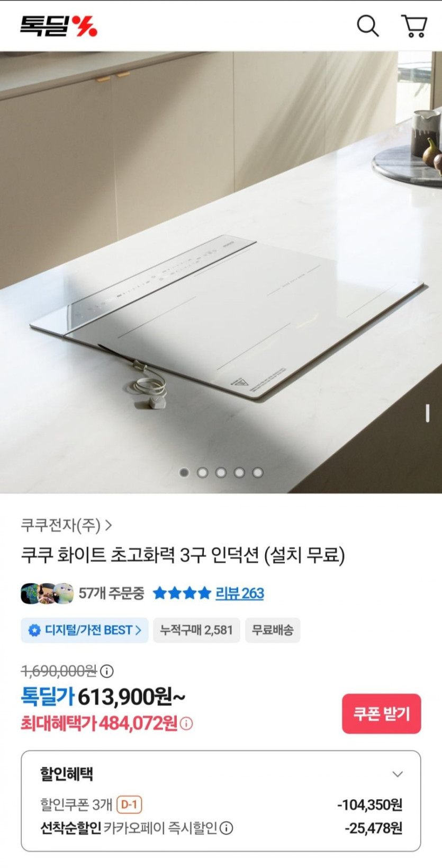Open 디지털/가전 BEST category chevron

click(x=138, y=630)
